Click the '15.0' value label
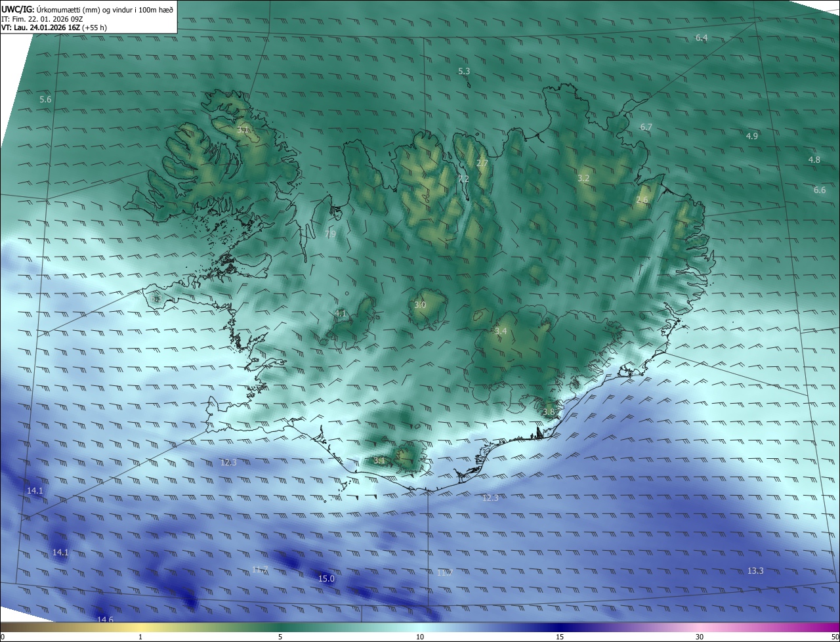Viewport: 840px width, 642px height. coord(326,579)
